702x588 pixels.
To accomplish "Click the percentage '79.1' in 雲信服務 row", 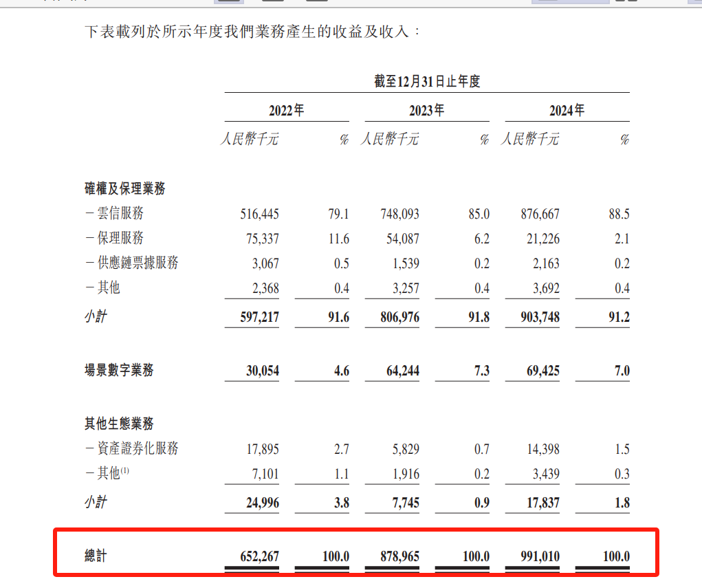I will point(338,214).
